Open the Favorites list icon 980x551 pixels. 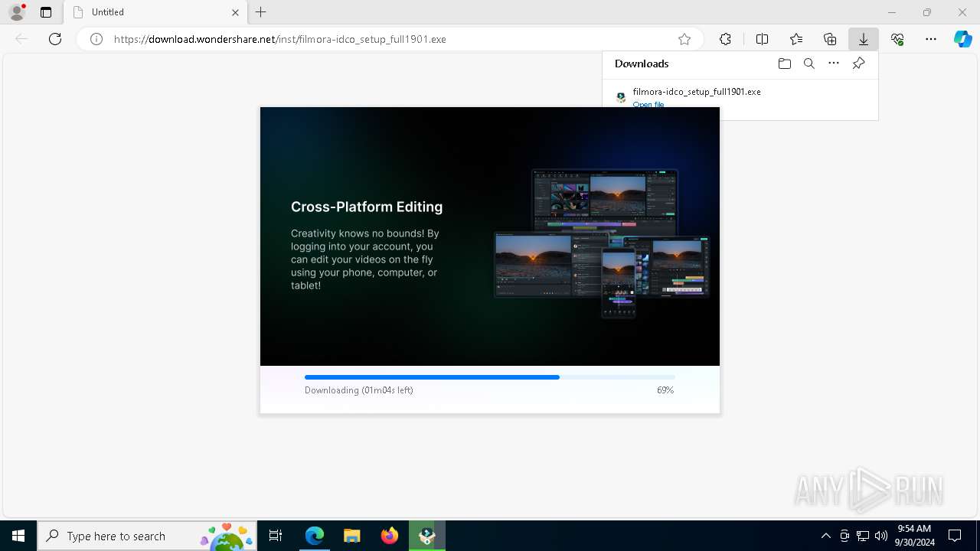(x=796, y=39)
